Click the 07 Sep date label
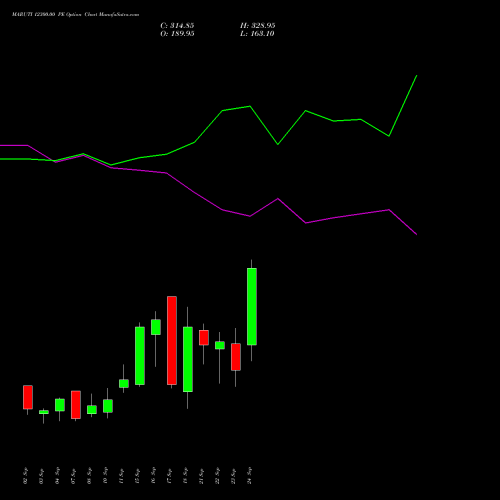 point(74,476)
